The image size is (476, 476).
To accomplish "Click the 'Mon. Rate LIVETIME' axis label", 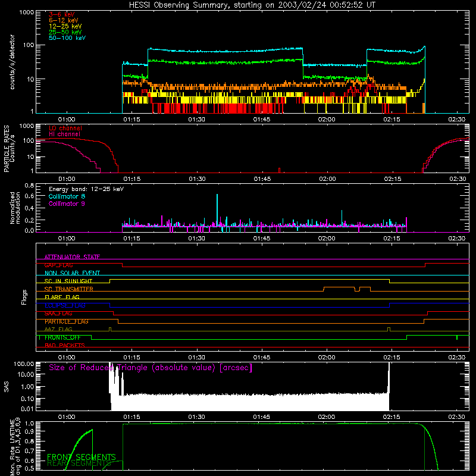I will [15, 447].
